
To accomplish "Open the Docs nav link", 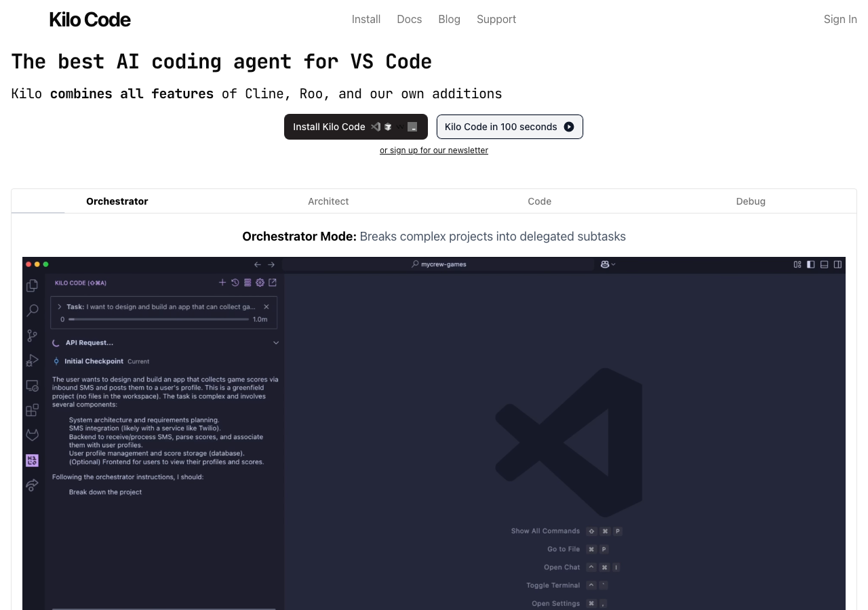I will tap(410, 19).
